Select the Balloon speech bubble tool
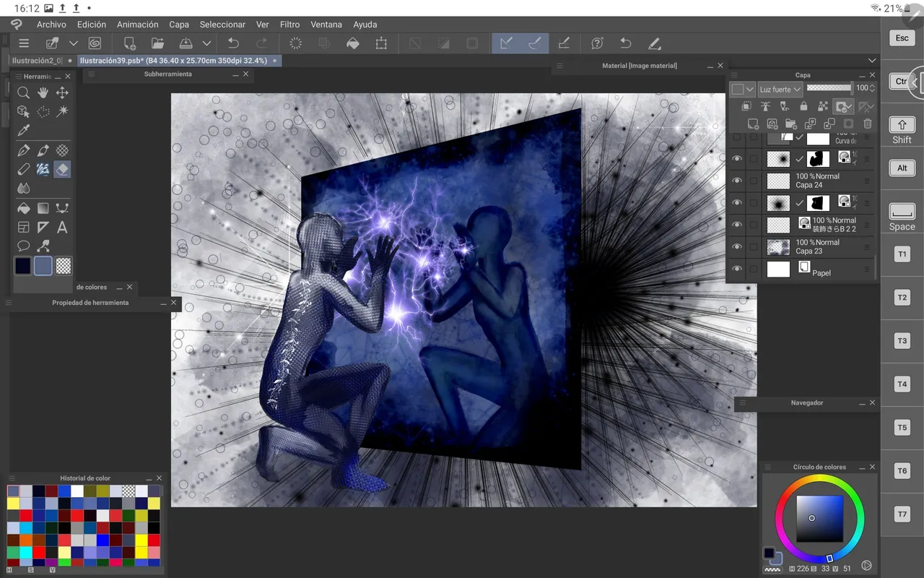The height and width of the screenshot is (578, 924). click(x=24, y=246)
